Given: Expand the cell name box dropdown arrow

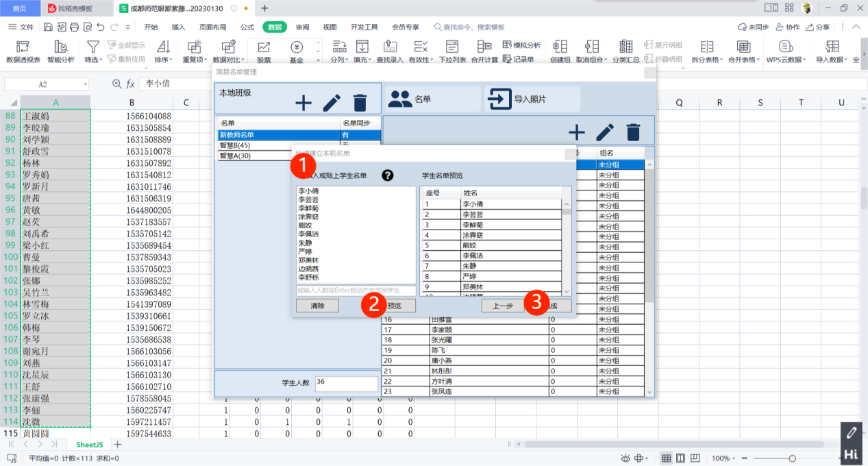Looking at the screenshot, I should (x=85, y=84).
